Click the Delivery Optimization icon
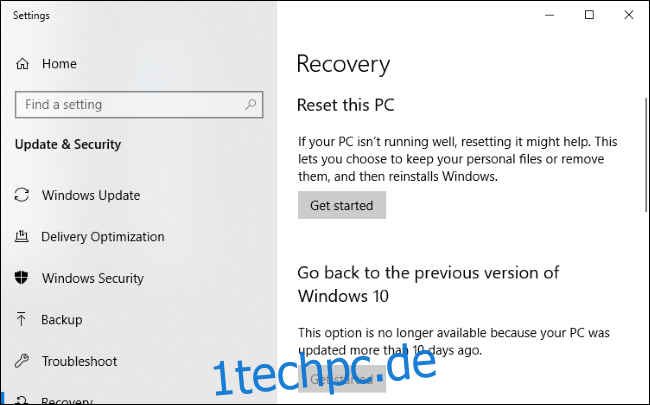This screenshot has width=650, height=405. click(22, 237)
